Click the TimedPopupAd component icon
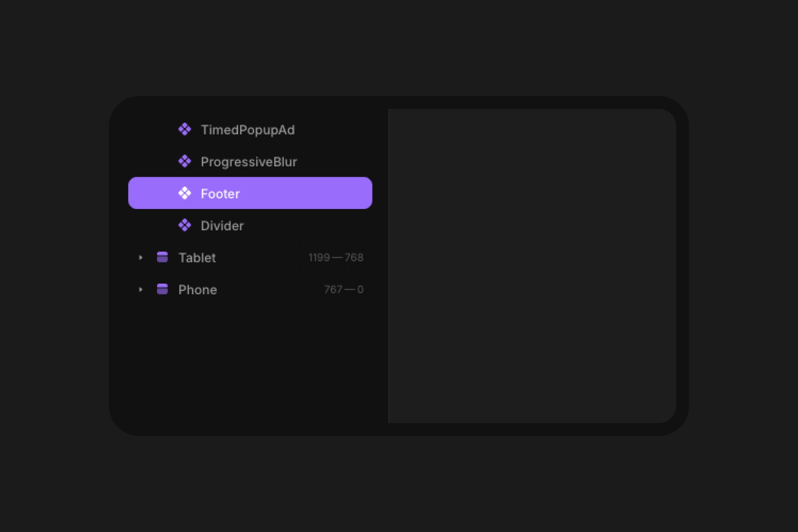The image size is (798, 532). point(185,130)
